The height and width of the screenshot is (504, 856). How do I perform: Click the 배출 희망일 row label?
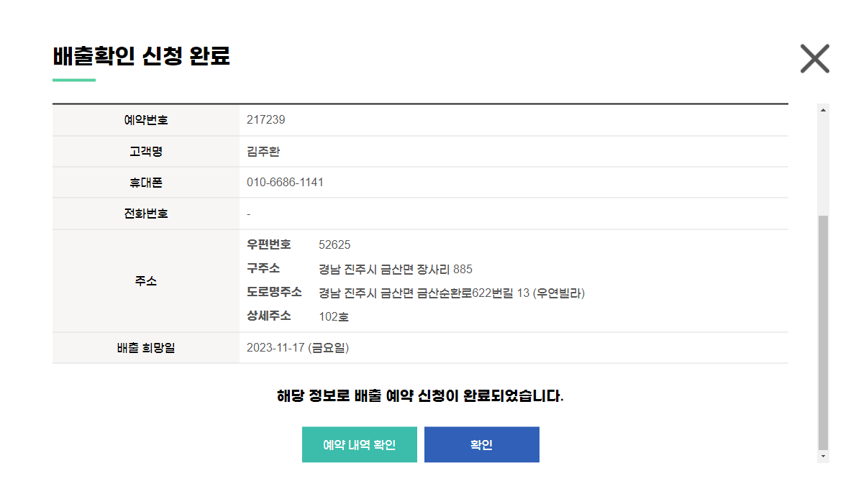pyautogui.click(x=146, y=348)
